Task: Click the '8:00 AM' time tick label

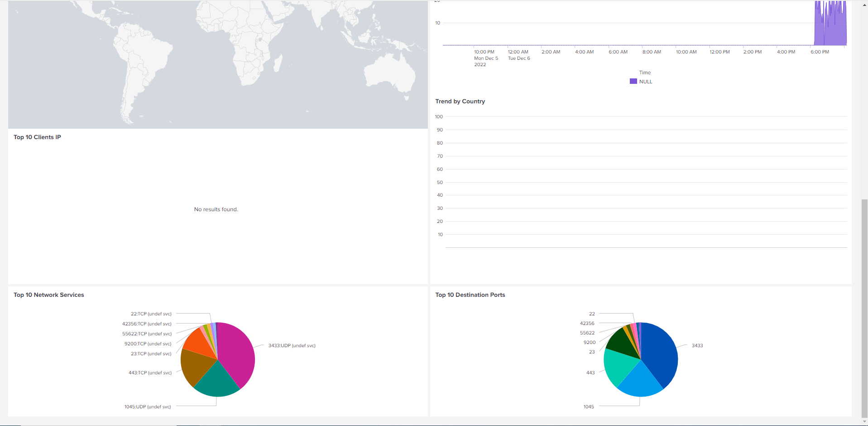Action: [x=652, y=52]
